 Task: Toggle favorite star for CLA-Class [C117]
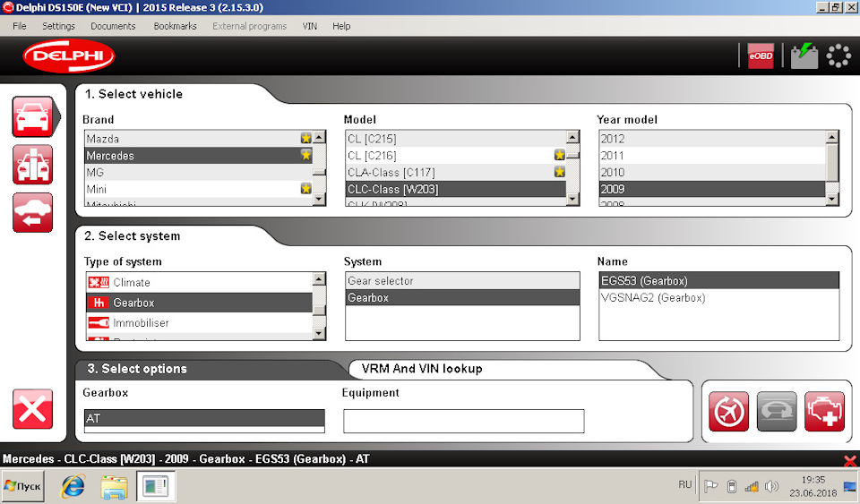(x=559, y=172)
